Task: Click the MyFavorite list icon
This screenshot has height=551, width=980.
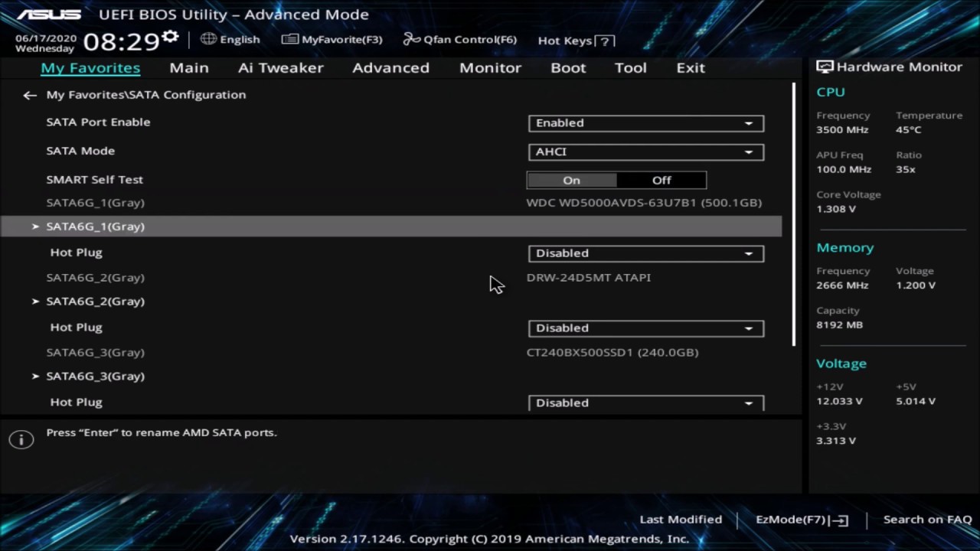Action: pyautogui.click(x=289, y=39)
